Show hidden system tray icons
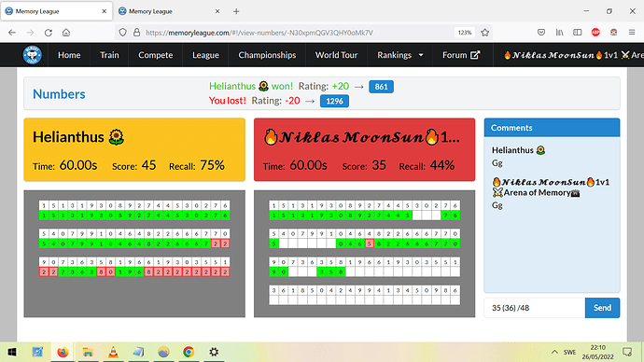Viewport: 644px width, 362px height. click(554, 352)
